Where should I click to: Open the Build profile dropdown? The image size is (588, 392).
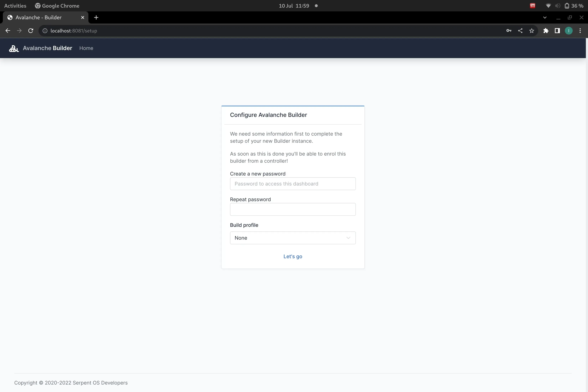click(x=293, y=238)
